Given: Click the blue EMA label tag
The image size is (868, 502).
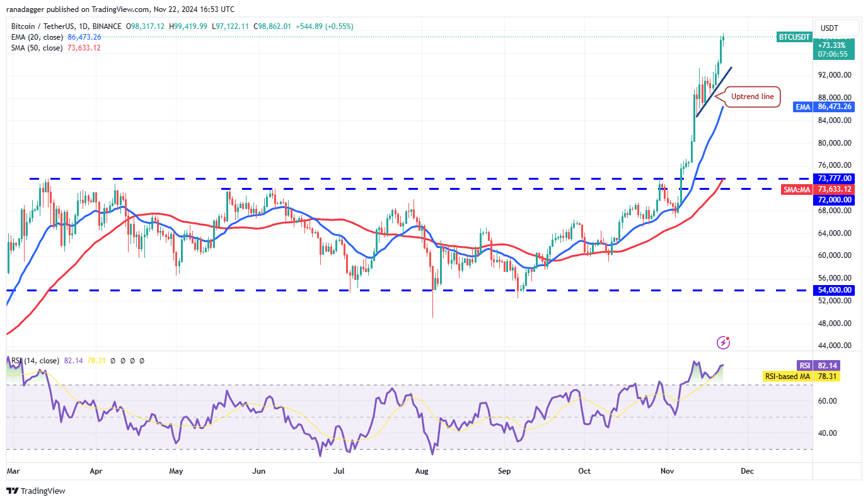Looking at the screenshot, I should coord(802,107).
